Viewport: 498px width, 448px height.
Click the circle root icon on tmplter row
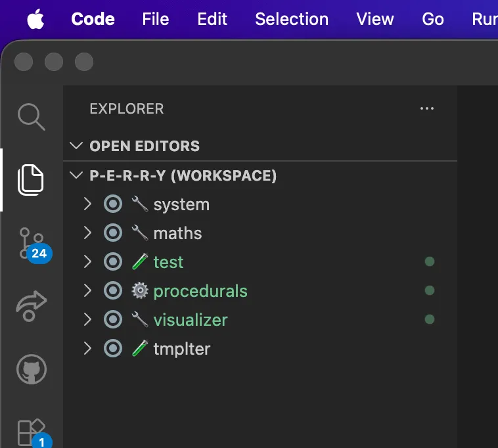pos(113,348)
